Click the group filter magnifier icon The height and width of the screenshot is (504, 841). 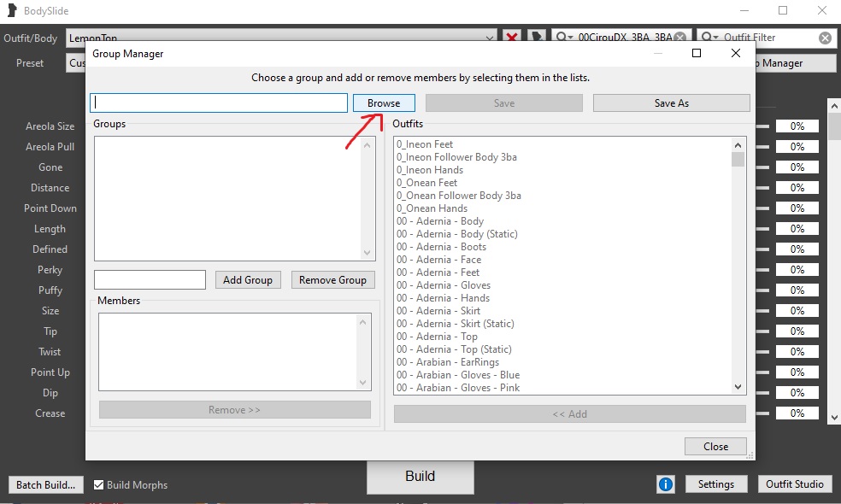tap(564, 38)
